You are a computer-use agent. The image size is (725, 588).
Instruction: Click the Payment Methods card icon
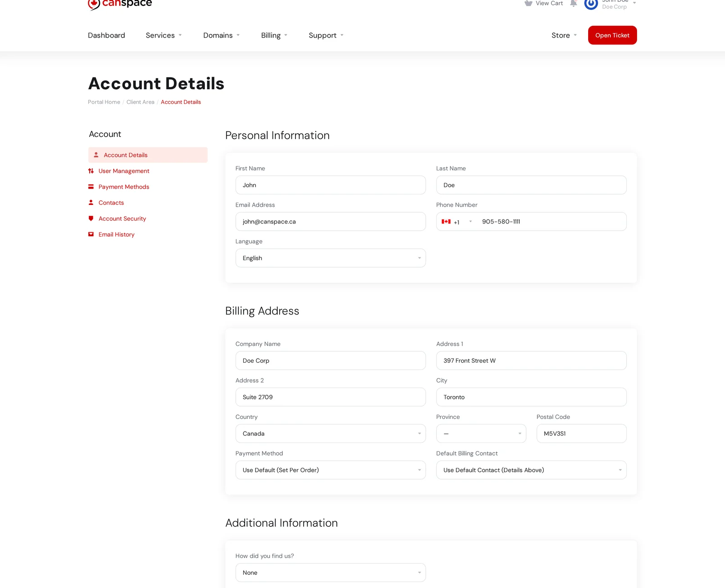tap(91, 187)
